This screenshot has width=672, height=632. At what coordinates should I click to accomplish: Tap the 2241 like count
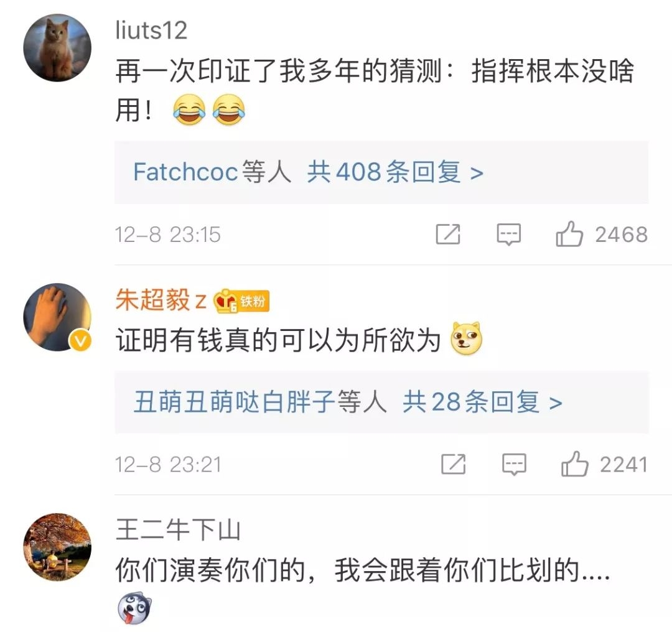(623, 465)
